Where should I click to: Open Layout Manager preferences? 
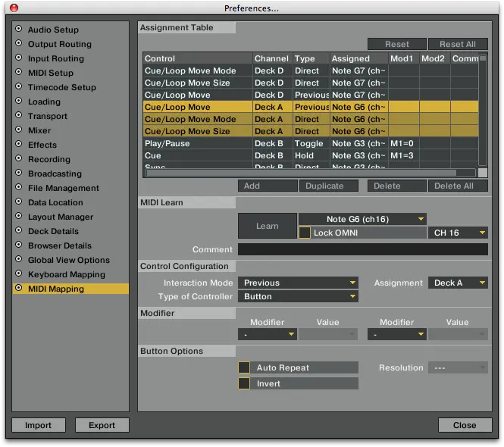pyautogui.click(x=61, y=217)
